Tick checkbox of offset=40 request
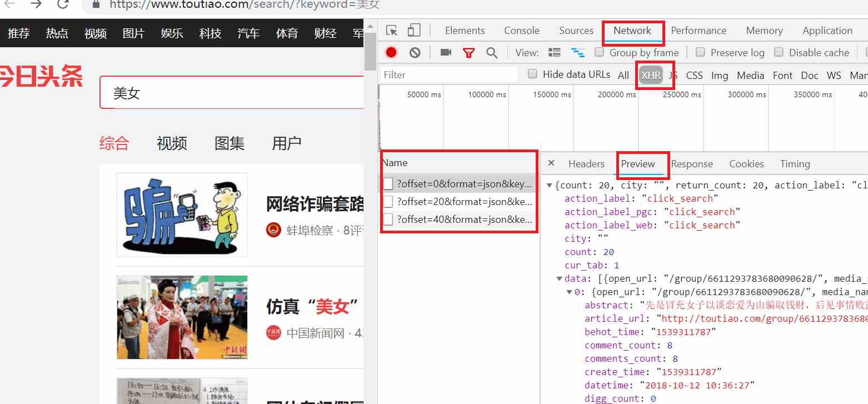The image size is (868, 404). click(388, 219)
